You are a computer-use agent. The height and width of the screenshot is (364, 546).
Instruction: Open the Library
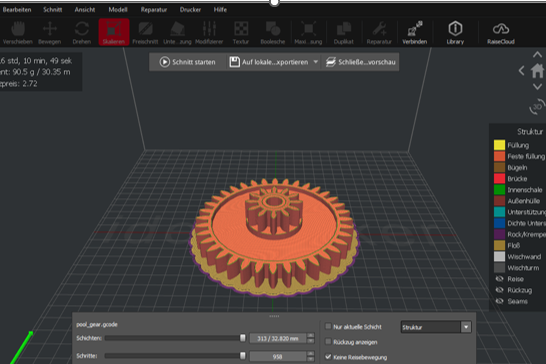click(455, 32)
